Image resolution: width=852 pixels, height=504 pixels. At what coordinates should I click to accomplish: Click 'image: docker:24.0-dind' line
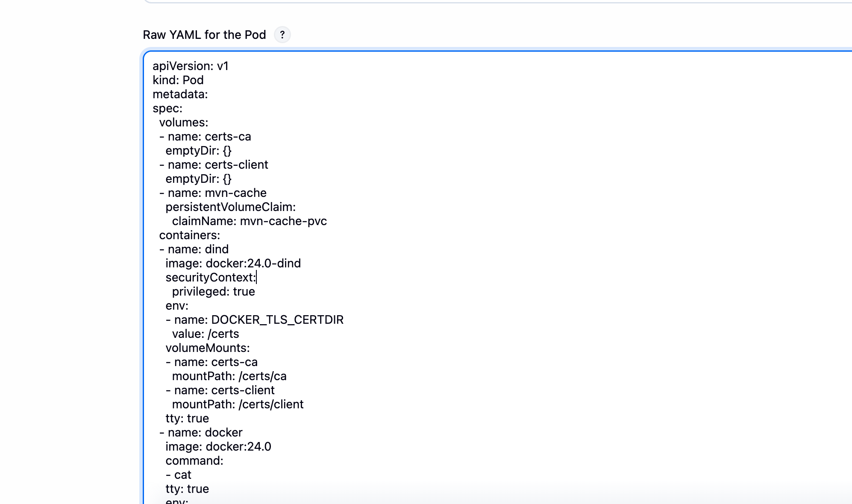(x=233, y=263)
